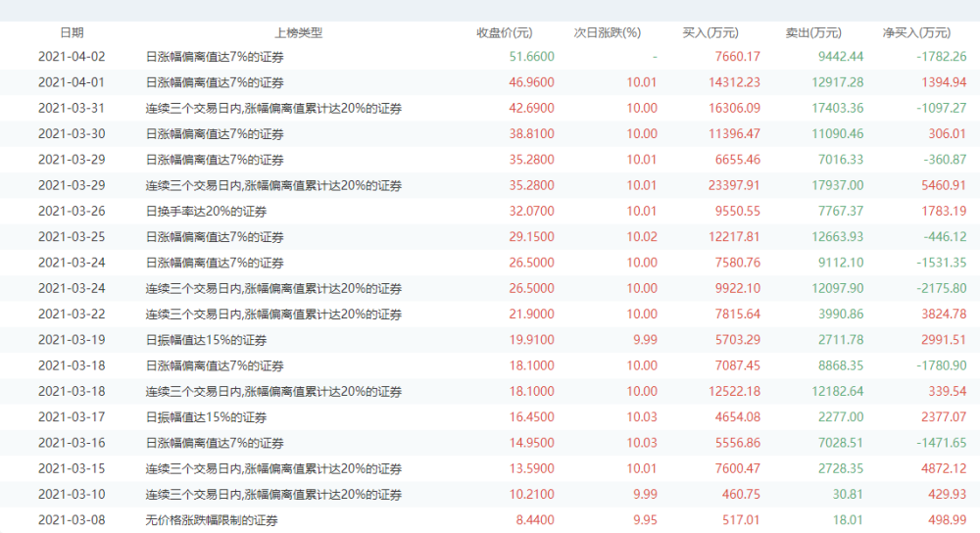
Task: Select the 2021-03-10 date cell
Action: click(72, 495)
